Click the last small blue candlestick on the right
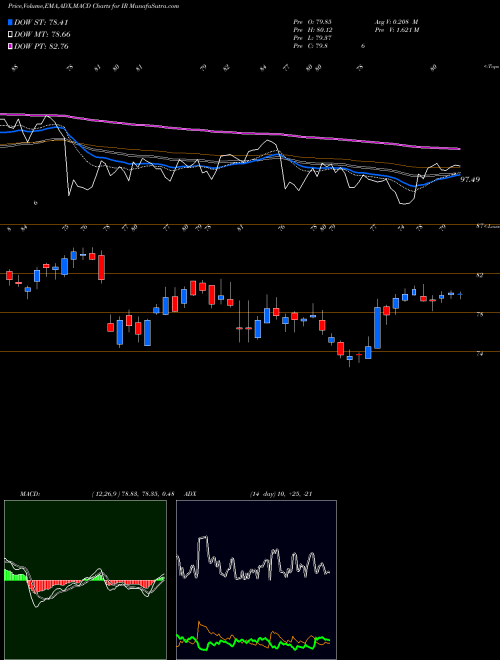Viewport: 500px width, 660px height. click(460, 294)
